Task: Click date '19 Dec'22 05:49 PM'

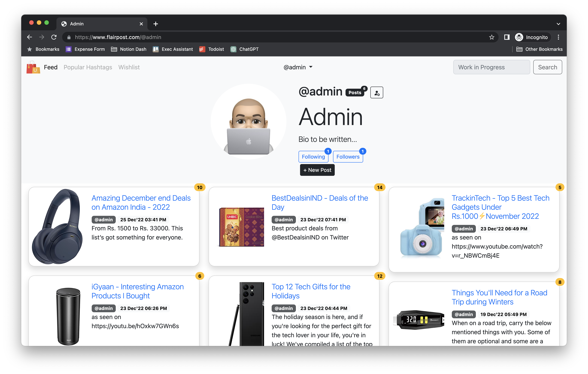Action: (x=503, y=314)
